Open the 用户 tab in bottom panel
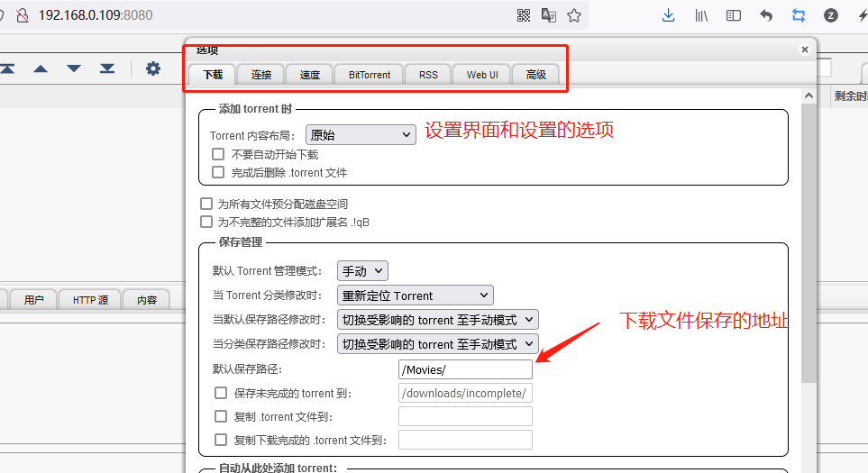 (x=33, y=300)
